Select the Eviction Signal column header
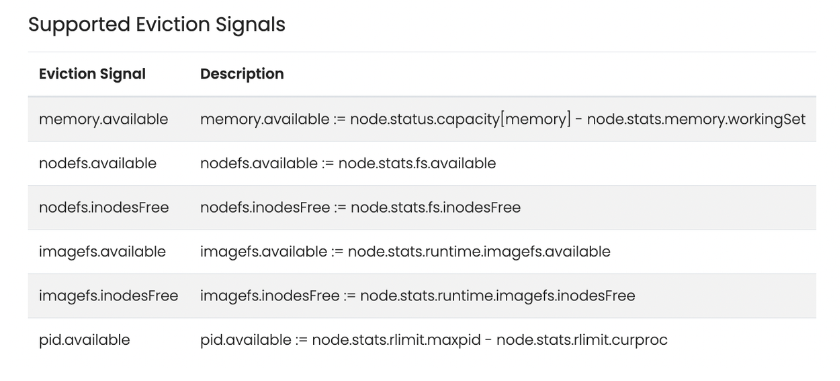 click(x=92, y=74)
